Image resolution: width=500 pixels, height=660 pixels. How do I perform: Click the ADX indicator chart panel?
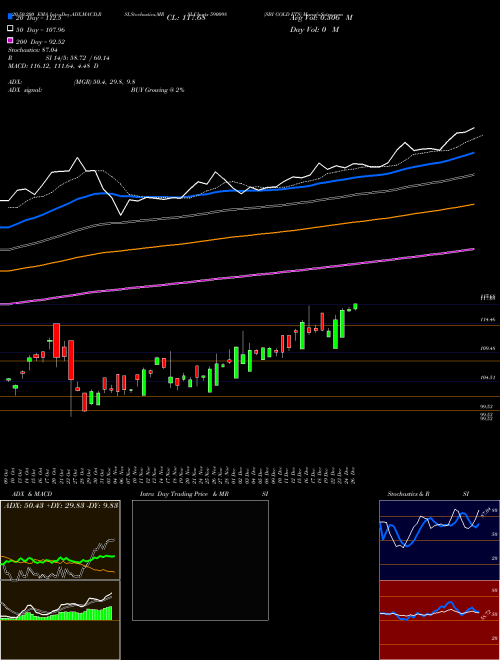(x=60, y=540)
